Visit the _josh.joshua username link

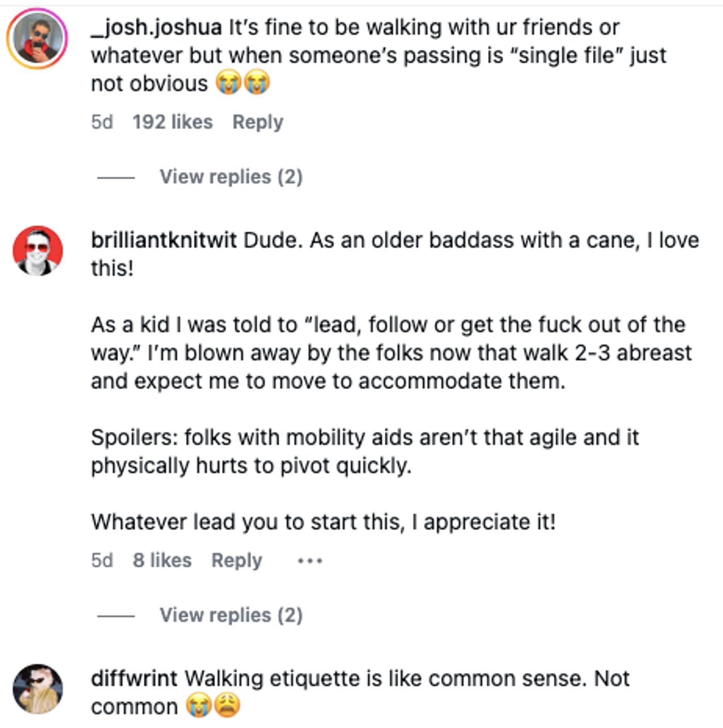[x=156, y=27]
